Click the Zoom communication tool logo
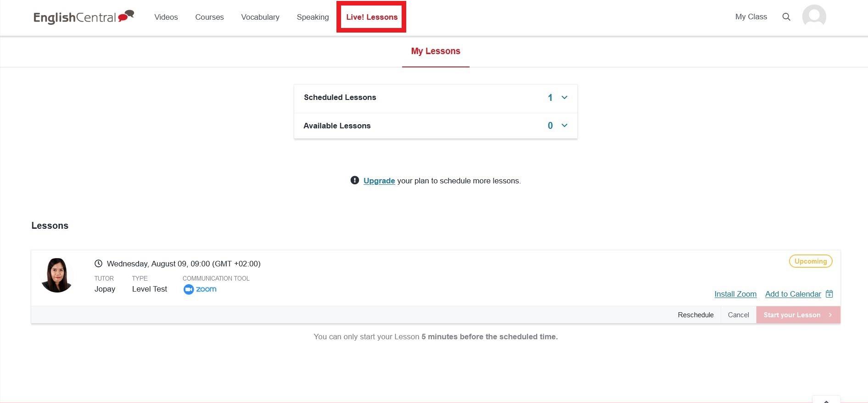 [200, 289]
